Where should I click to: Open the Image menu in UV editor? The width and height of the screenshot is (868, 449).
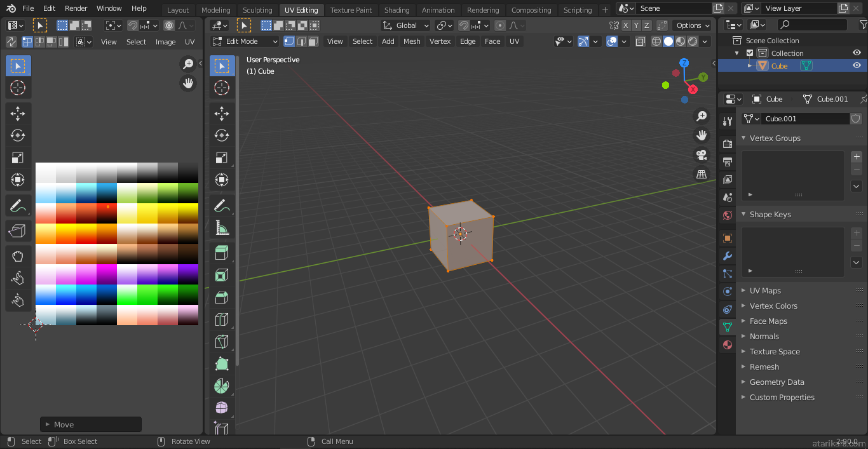coord(165,42)
